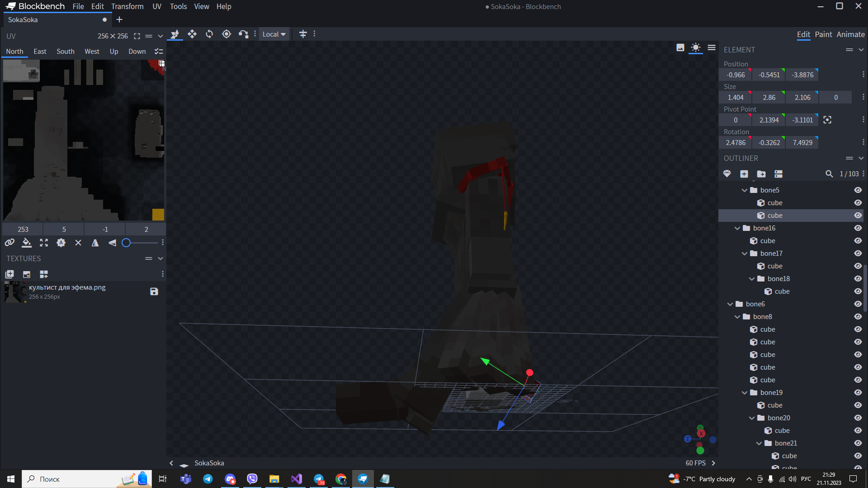Collapse the bone5 group
Image resolution: width=868 pixels, height=488 pixels.
point(745,190)
